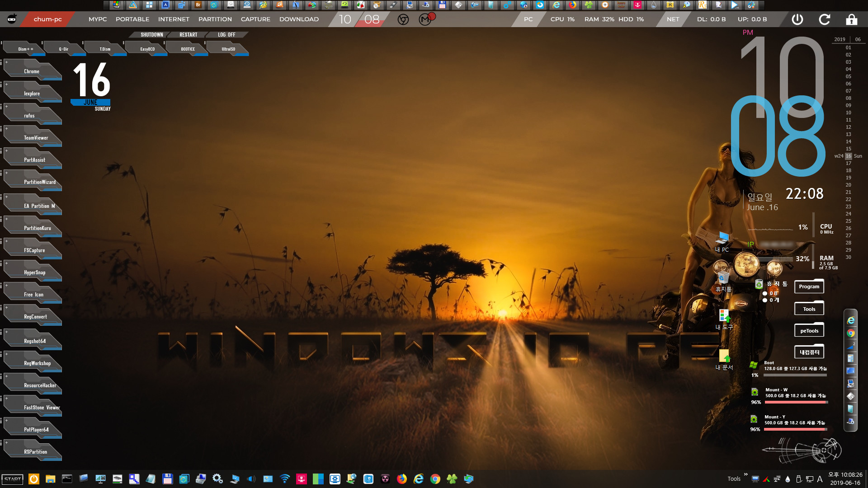Viewport: 868px width, 488px height.
Task: Open the settings gears icon in taskbar
Action: pos(217,479)
